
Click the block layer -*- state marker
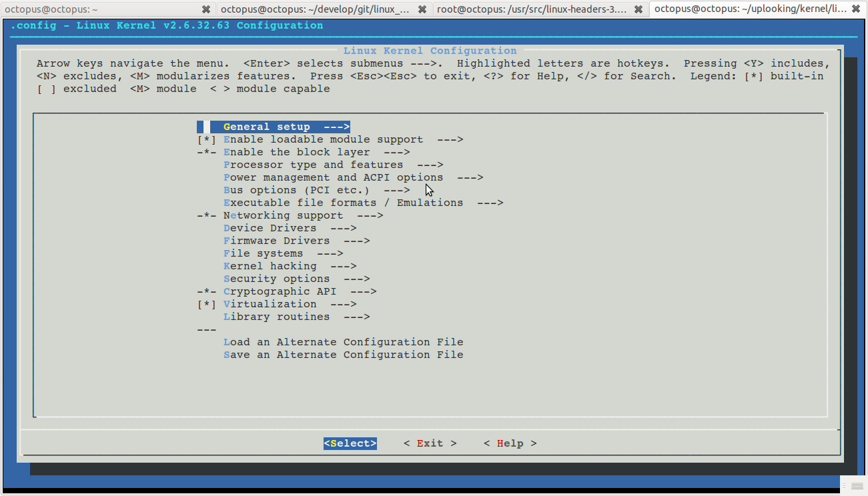207,152
